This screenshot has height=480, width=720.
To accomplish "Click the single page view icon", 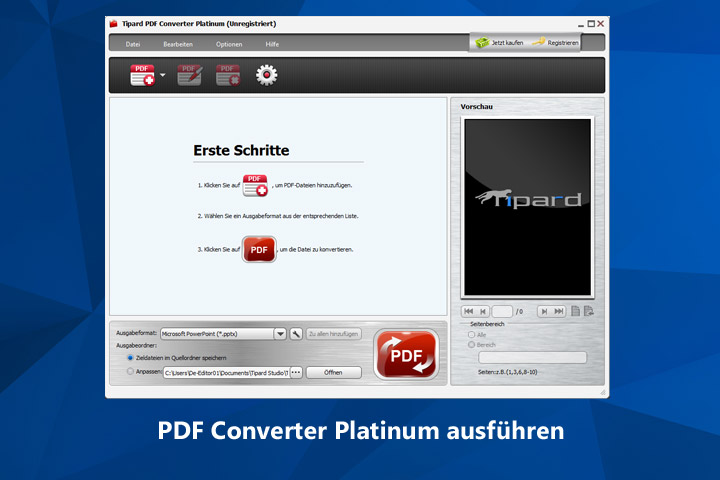I will 575,311.
